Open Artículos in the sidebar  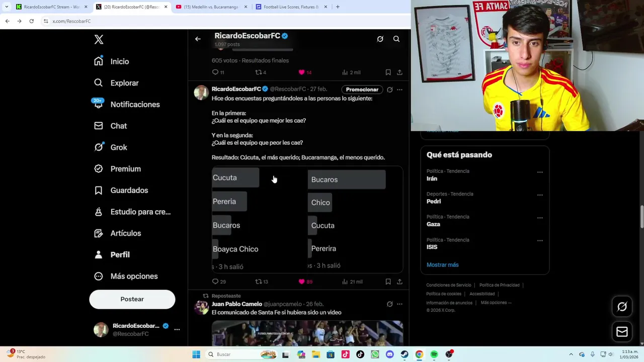[118, 233]
